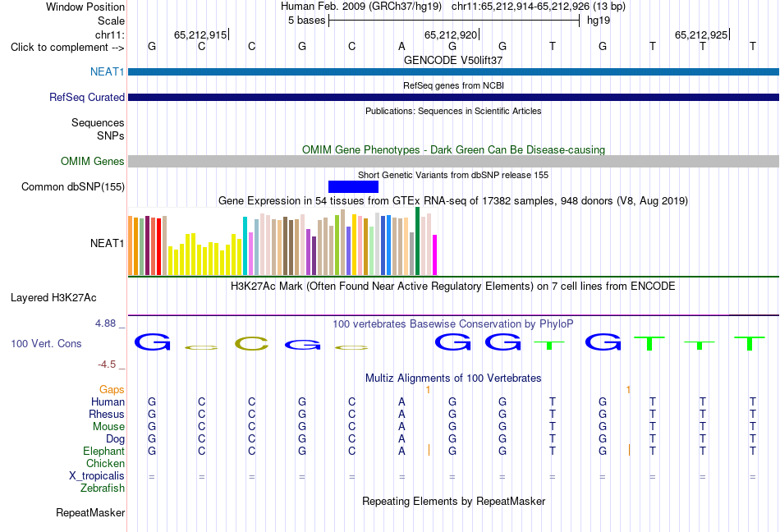Image resolution: width=780 pixels, height=532 pixels.
Task: Click the hg19 label beside the scale bar
Action: [x=599, y=21]
